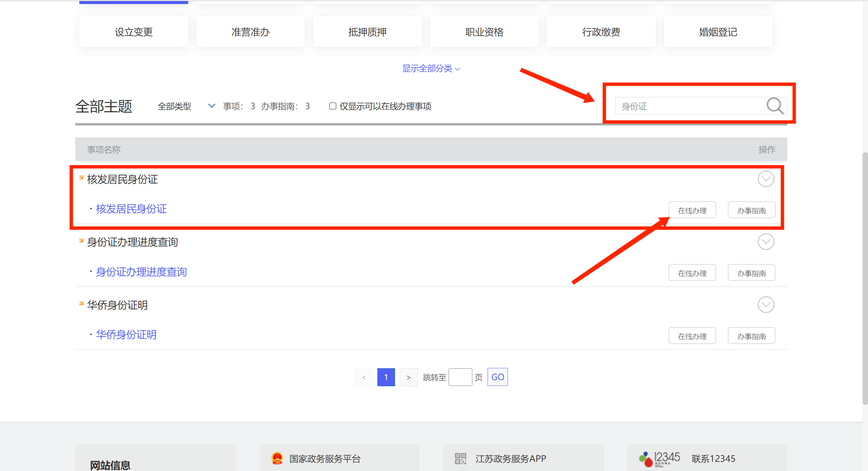Click 国家政务服务平台 emblem icon
Image resolution: width=868 pixels, height=471 pixels.
point(277,458)
